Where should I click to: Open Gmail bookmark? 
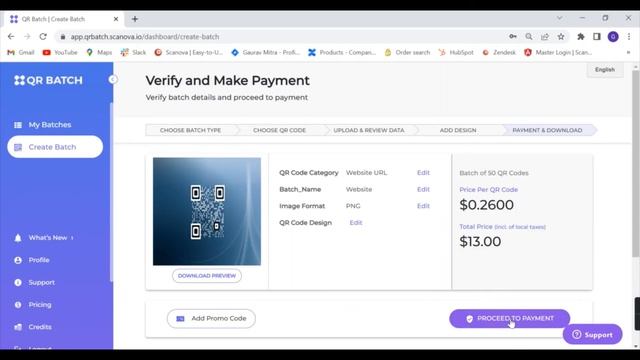(x=21, y=53)
